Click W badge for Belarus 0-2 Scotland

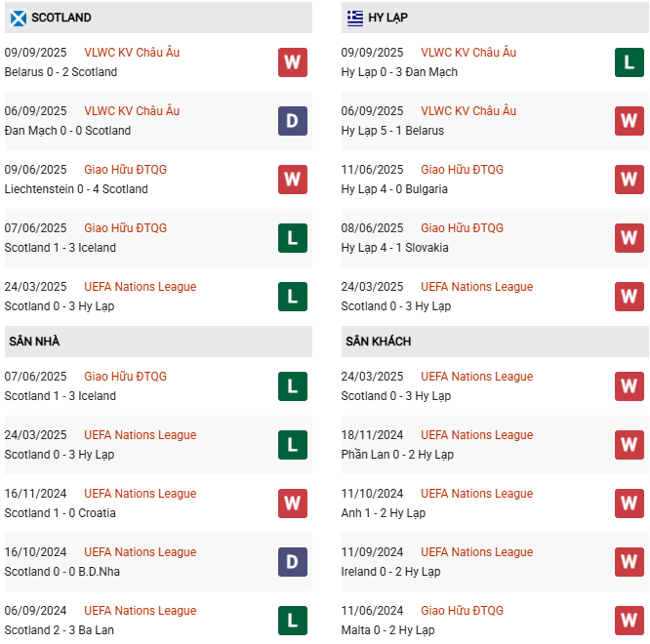click(x=292, y=62)
